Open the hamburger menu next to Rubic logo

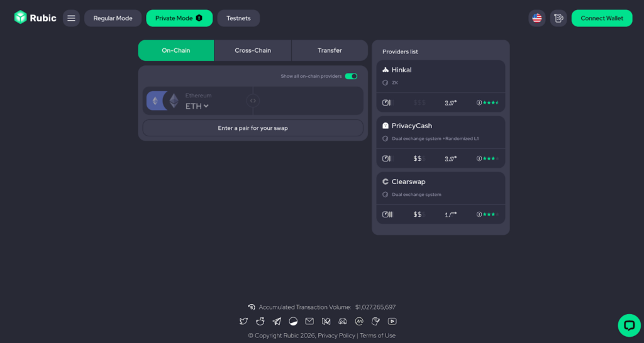click(71, 18)
